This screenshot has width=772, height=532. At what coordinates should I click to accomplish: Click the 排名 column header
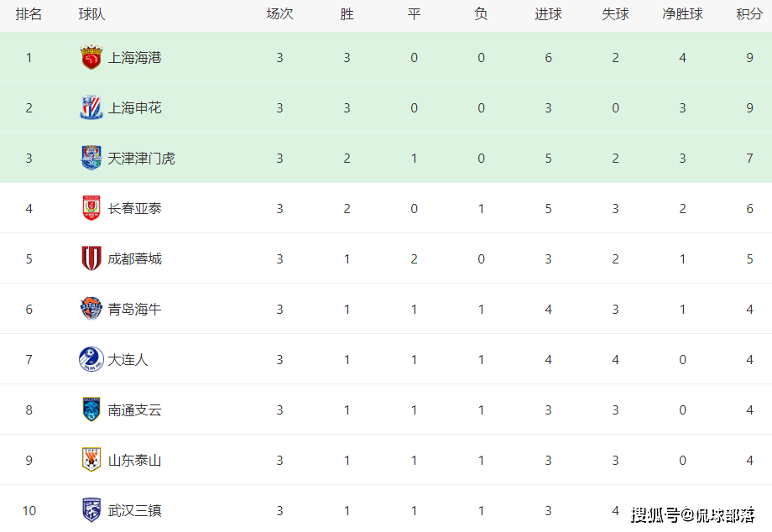coord(29,14)
